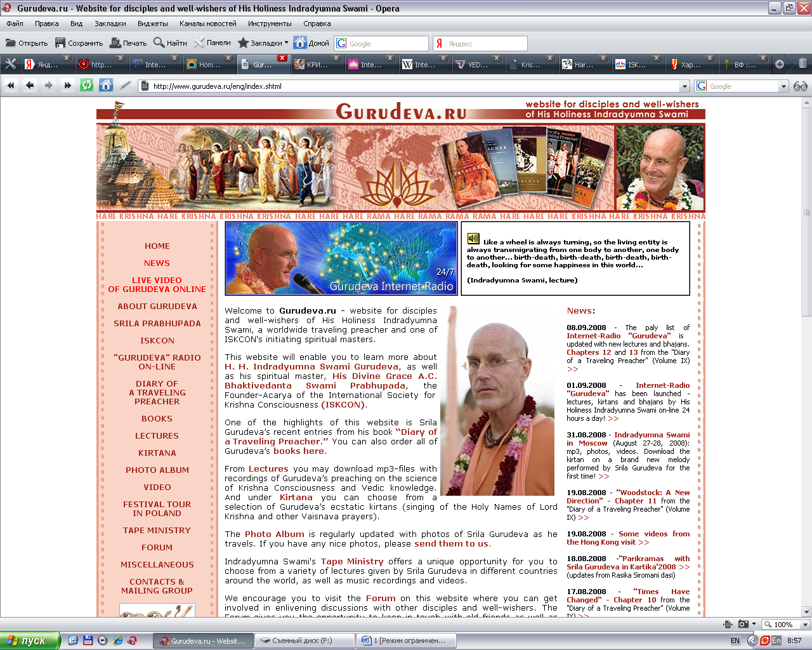The height and width of the screenshot is (650, 812).
Task: Open the NEWS link in sidebar
Action: 157,263
